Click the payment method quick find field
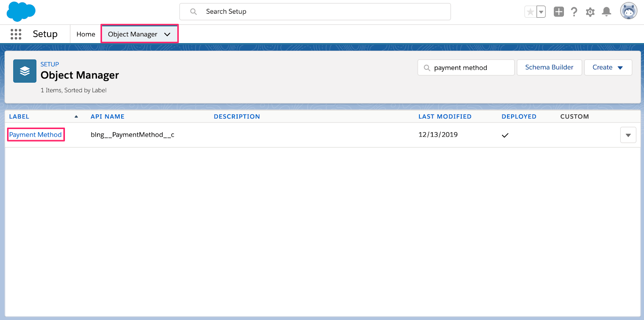 [466, 68]
